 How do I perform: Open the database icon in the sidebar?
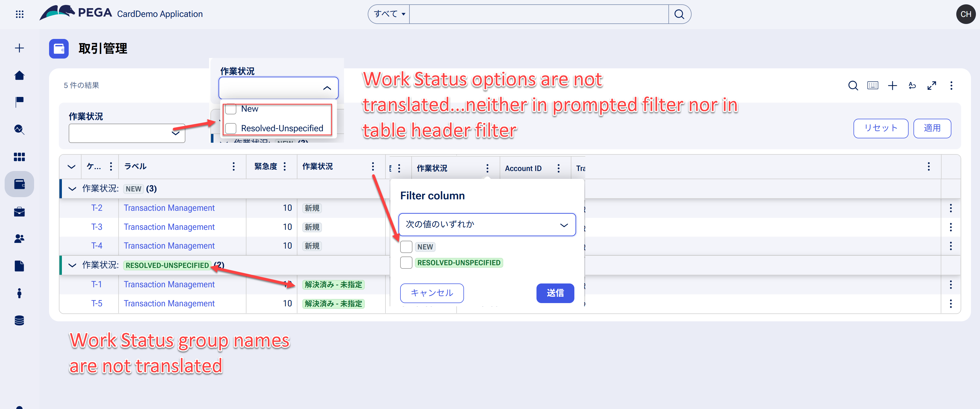coord(19,321)
